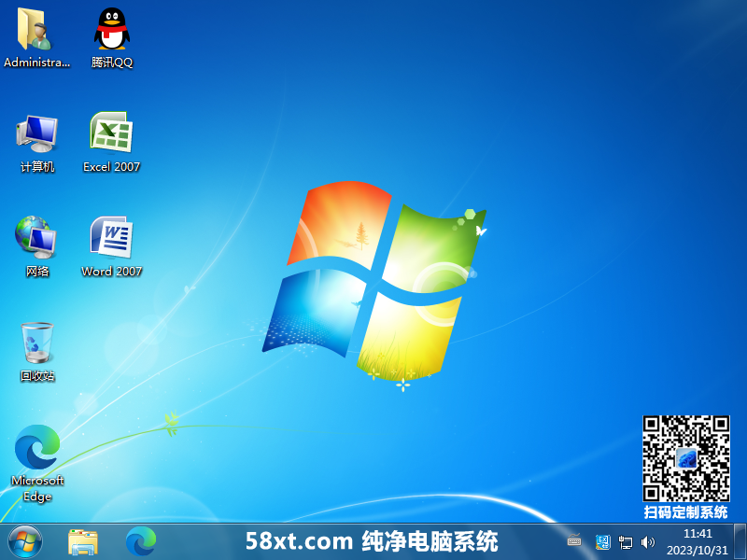Select the Administrator folder desktop icon
The width and height of the screenshot is (747, 560).
[36, 37]
